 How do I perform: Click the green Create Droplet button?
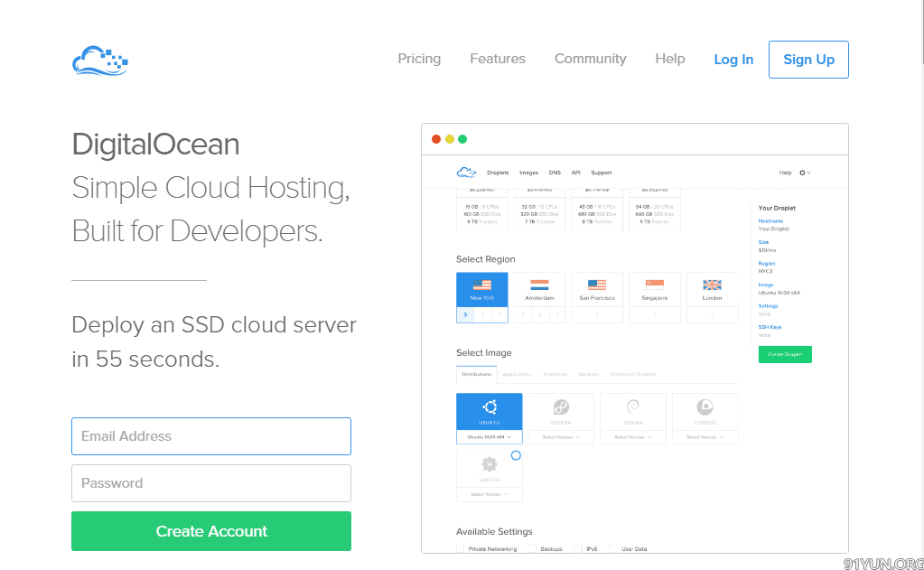click(x=785, y=354)
